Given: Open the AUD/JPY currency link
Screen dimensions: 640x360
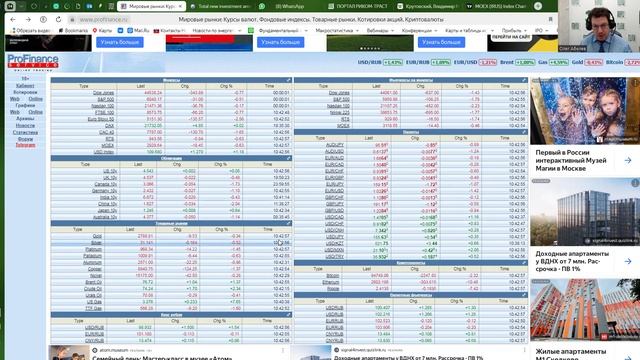Looking at the screenshot, I should click(335, 145).
